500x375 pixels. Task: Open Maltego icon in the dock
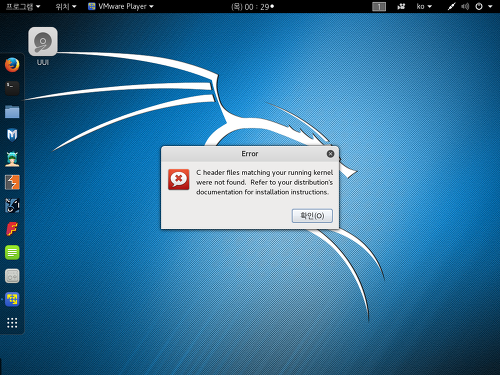coord(12,206)
